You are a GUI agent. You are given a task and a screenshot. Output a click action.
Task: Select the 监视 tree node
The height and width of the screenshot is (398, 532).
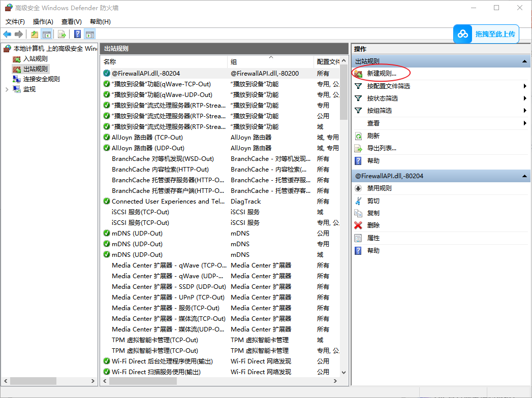click(29, 89)
